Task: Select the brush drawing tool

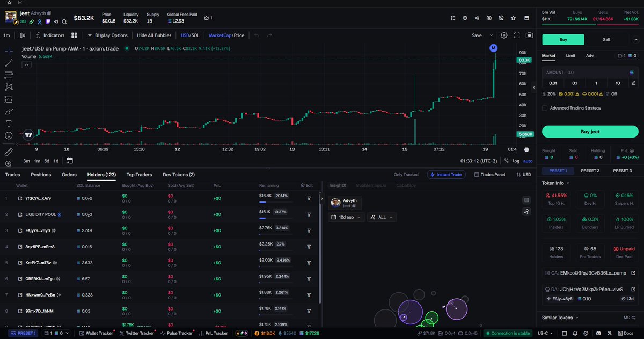Action: [9, 112]
